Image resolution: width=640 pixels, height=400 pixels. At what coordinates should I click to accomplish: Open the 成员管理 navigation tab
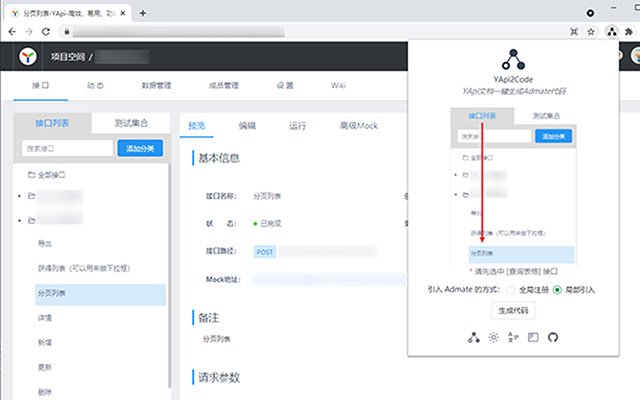[224, 85]
